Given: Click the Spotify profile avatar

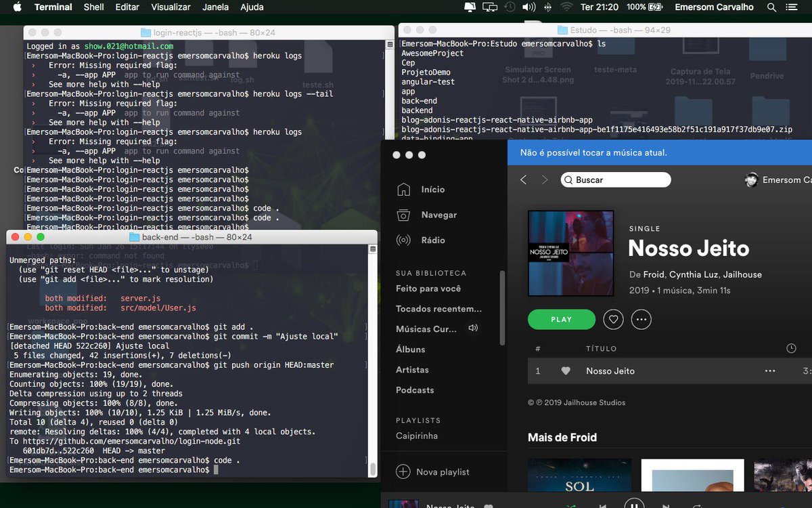Looking at the screenshot, I should [x=751, y=180].
